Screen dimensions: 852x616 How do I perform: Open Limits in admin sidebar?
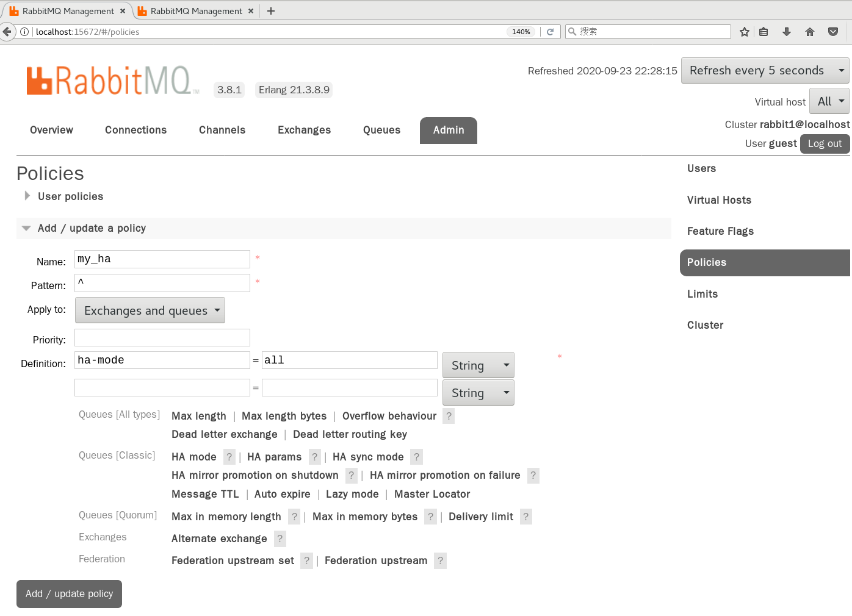click(702, 294)
